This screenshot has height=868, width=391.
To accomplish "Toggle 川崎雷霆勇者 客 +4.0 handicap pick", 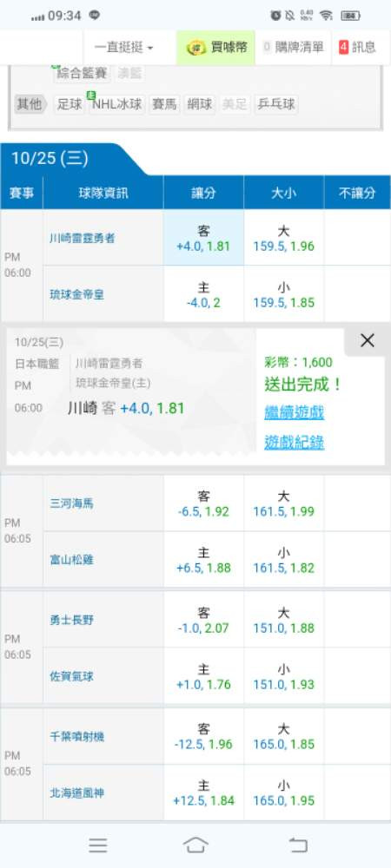I will pos(204,238).
